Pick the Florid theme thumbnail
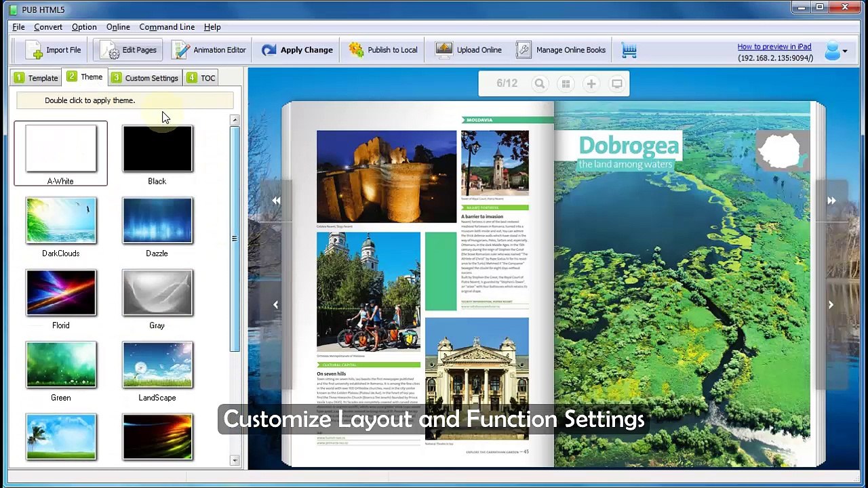The width and height of the screenshot is (868, 488). pyautogui.click(x=61, y=293)
